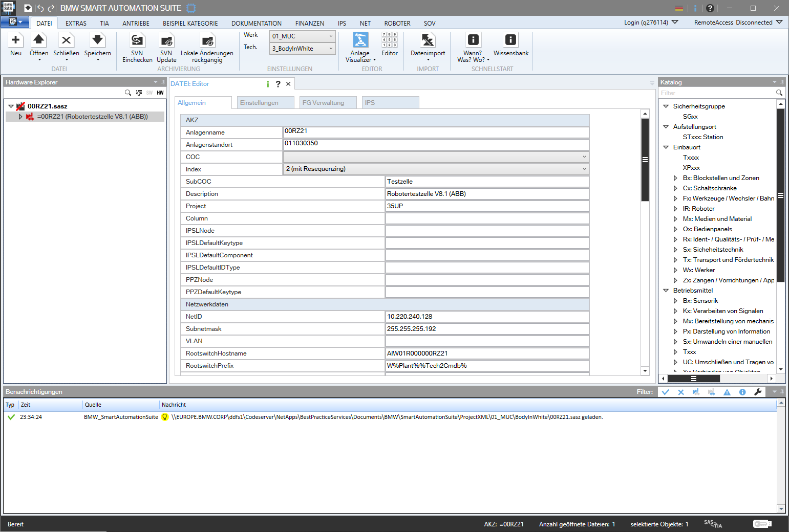Viewport: 789px width, 532px height.
Task: Open help question mark in title bar
Action: pos(710,8)
